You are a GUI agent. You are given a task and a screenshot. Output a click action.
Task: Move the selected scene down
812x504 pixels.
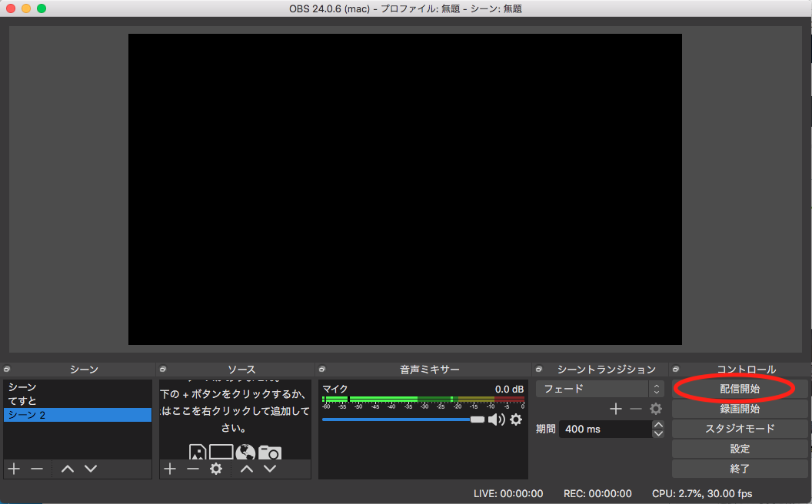coord(91,469)
